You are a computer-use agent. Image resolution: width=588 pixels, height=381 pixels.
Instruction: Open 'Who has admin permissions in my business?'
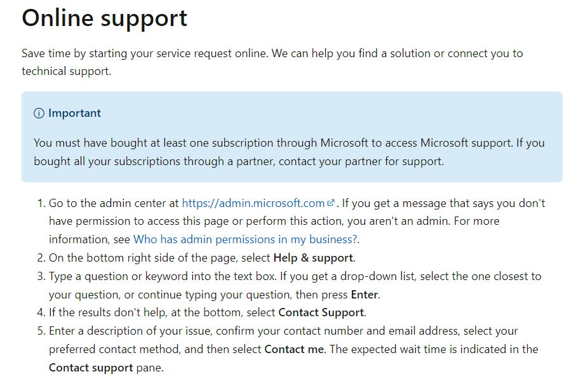245,239
